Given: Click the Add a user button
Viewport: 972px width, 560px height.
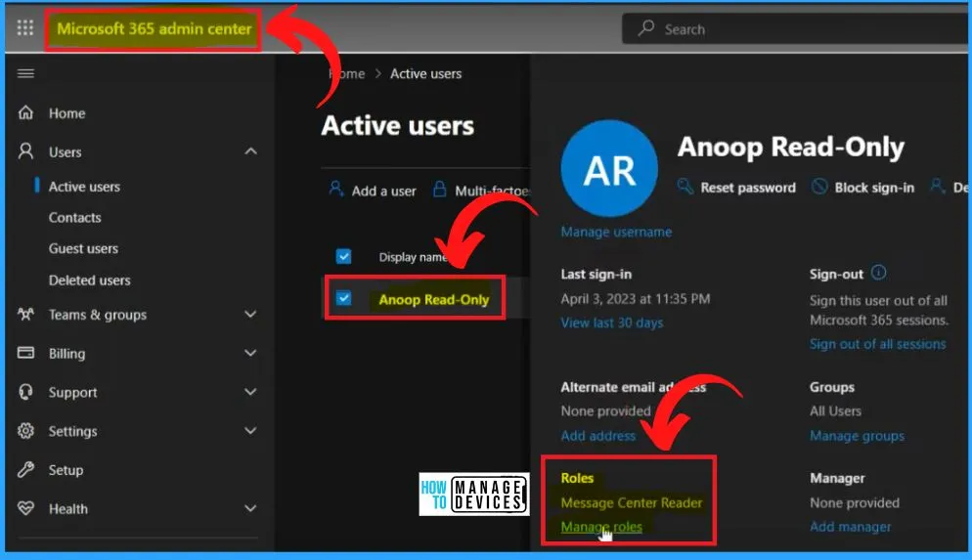Looking at the screenshot, I should click(x=373, y=191).
